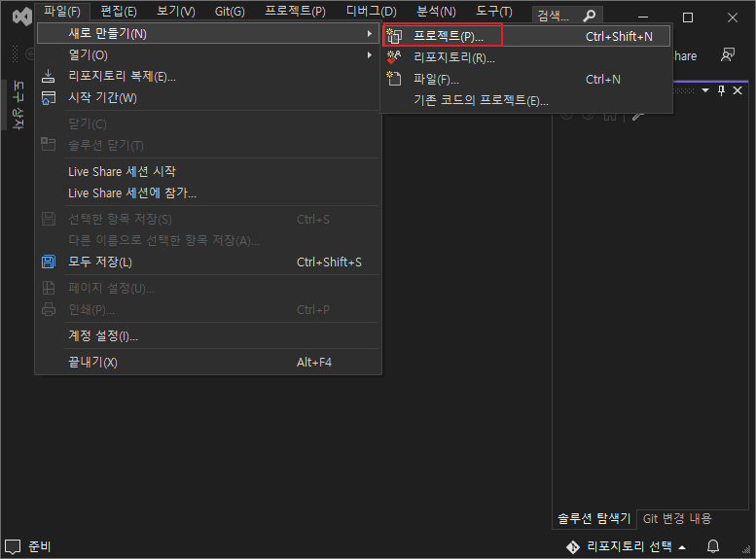
Task: Click the clone repository download icon
Action: coord(49,76)
